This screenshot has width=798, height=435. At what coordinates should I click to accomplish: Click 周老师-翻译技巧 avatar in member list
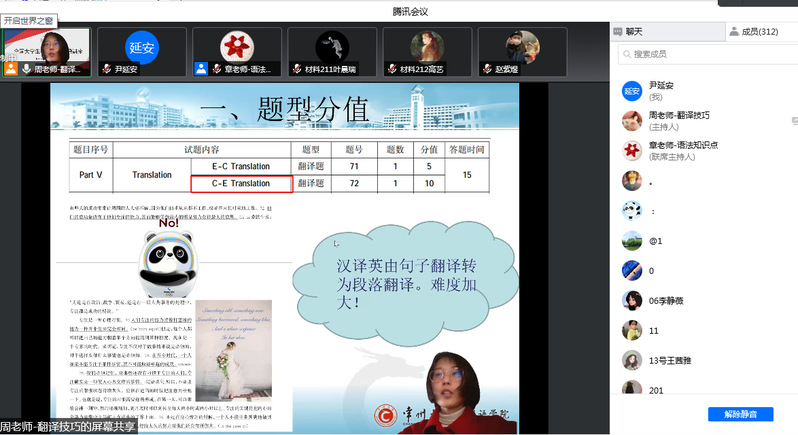pos(632,121)
